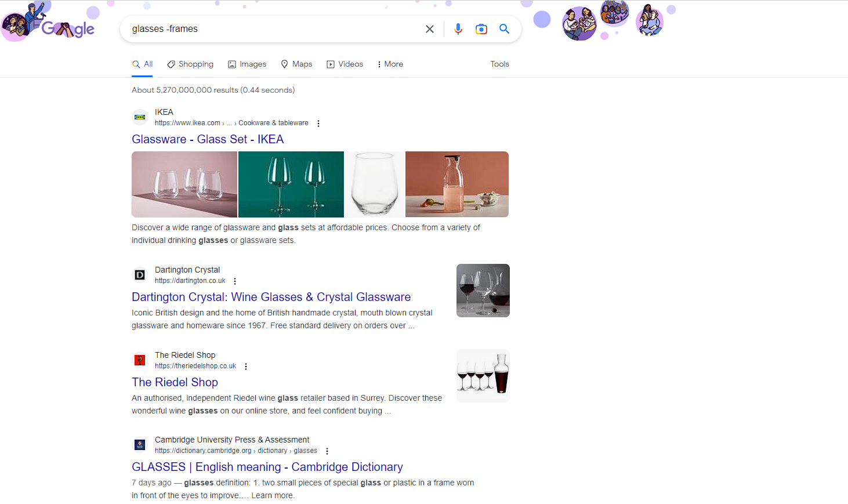Click 'Cambridge University Press & Assessment' site name
Image resolution: width=848 pixels, height=504 pixels.
(x=232, y=440)
